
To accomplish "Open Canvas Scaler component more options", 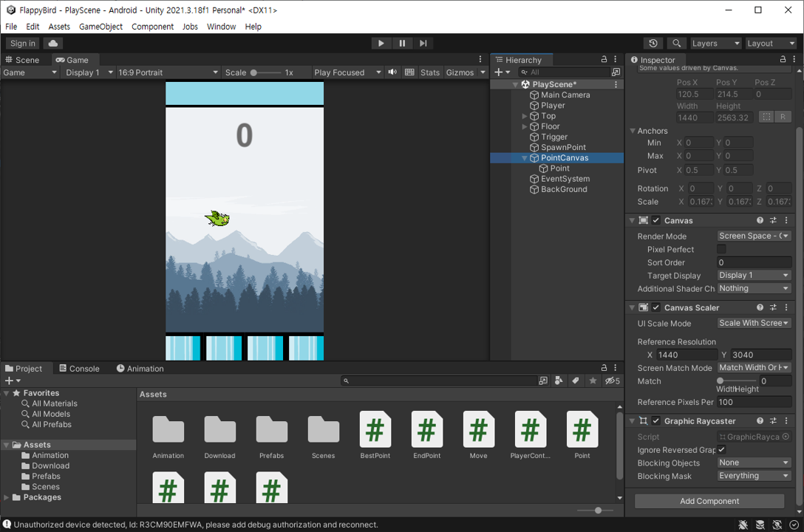I will [786, 307].
